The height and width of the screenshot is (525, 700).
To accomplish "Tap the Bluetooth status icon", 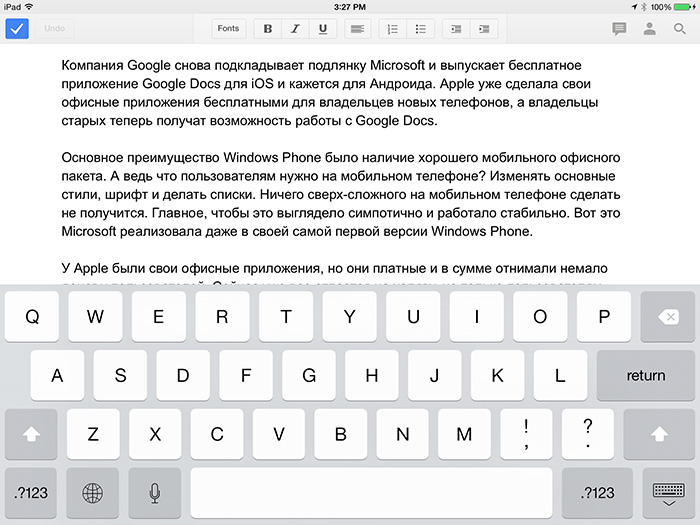I will 644,7.
